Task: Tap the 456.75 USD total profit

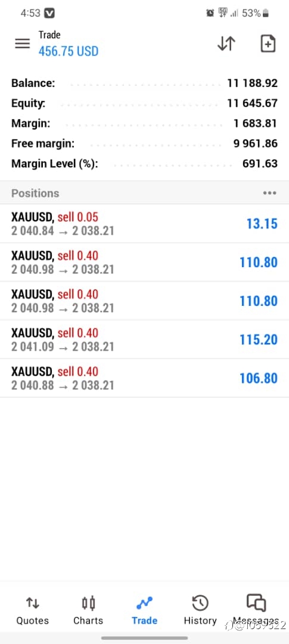Action: click(x=69, y=51)
